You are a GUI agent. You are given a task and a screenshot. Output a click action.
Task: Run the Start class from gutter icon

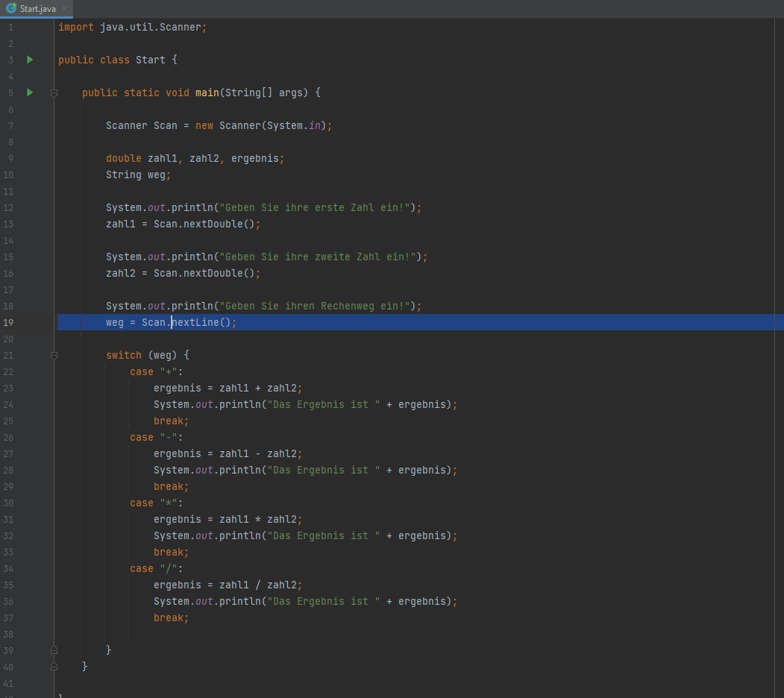click(30, 60)
